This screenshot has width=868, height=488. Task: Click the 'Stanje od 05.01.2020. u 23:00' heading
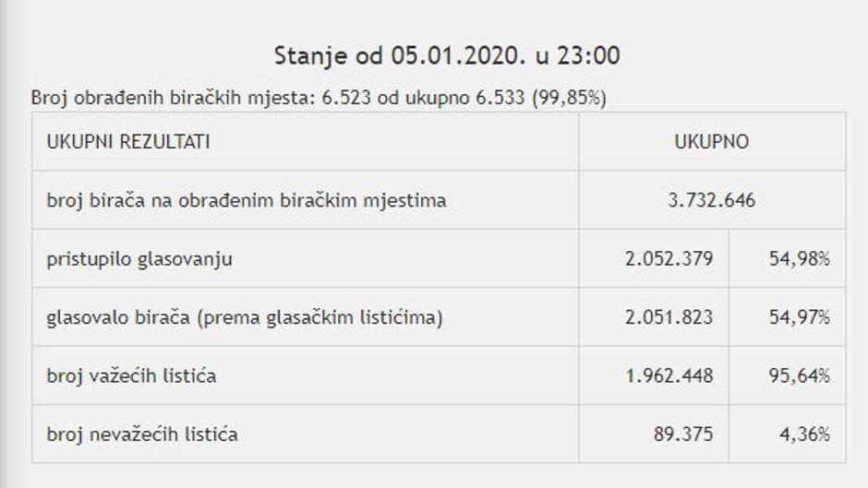(x=447, y=56)
